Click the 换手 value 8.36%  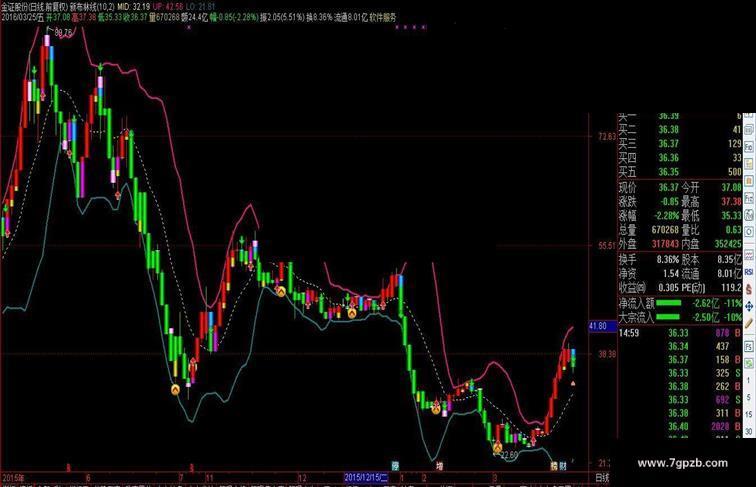(668, 259)
